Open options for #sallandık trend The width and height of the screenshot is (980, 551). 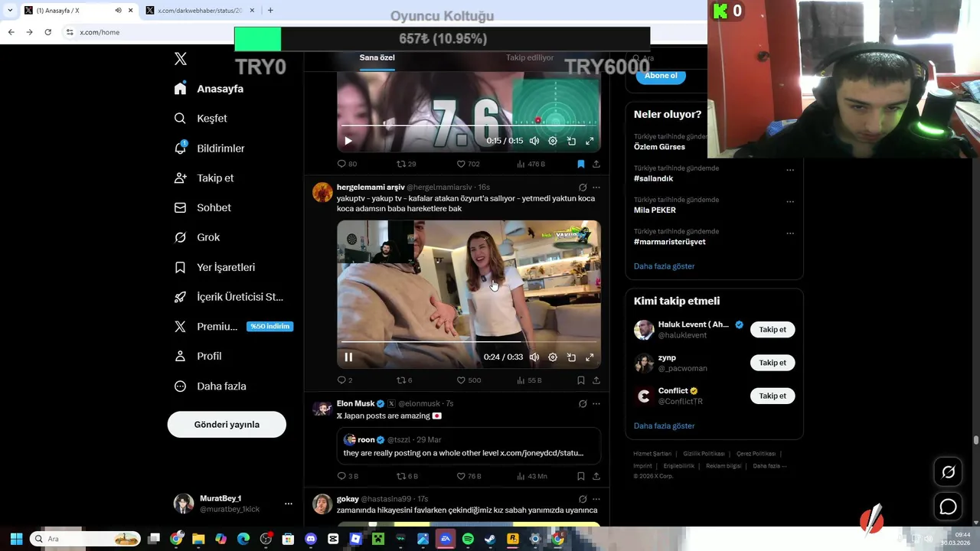[790, 170]
